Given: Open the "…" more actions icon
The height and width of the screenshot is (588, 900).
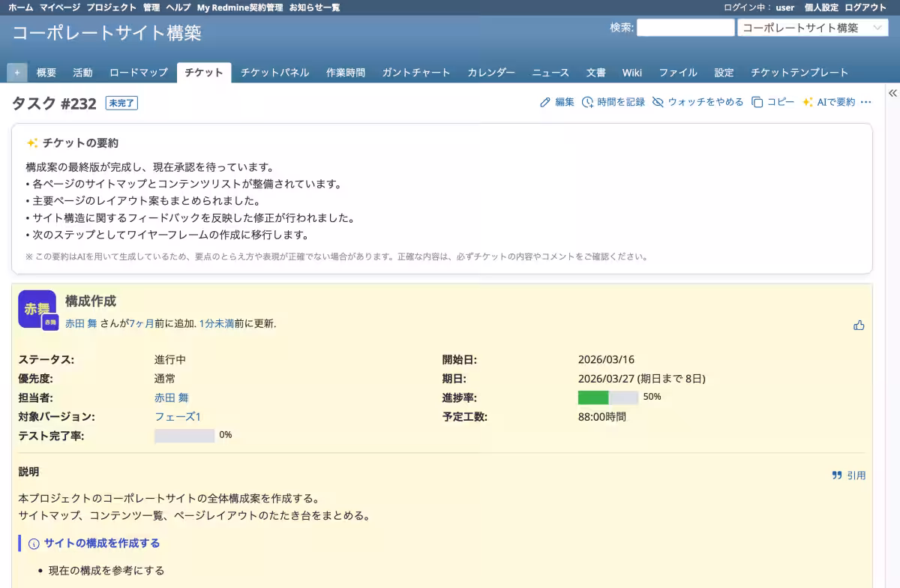Looking at the screenshot, I should (866, 103).
